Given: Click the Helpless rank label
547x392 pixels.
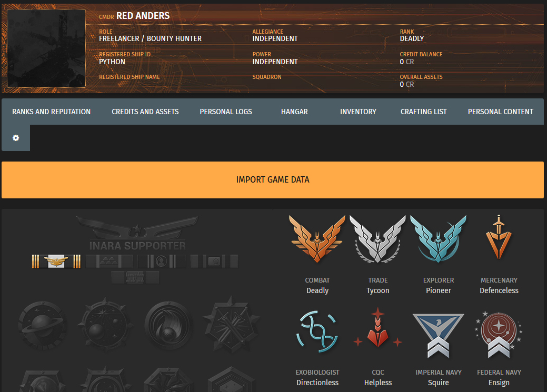Looking at the screenshot, I should pos(378,383).
